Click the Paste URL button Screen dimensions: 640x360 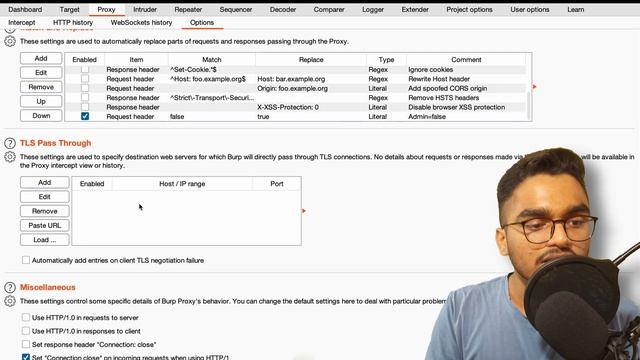pyautogui.click(x=44, y=225)
